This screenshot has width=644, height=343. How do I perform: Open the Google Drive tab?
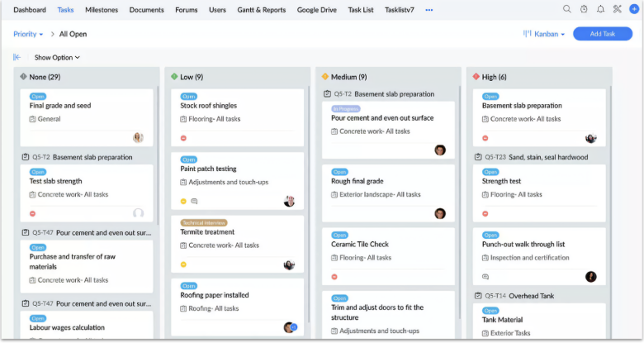coord(317,10)
